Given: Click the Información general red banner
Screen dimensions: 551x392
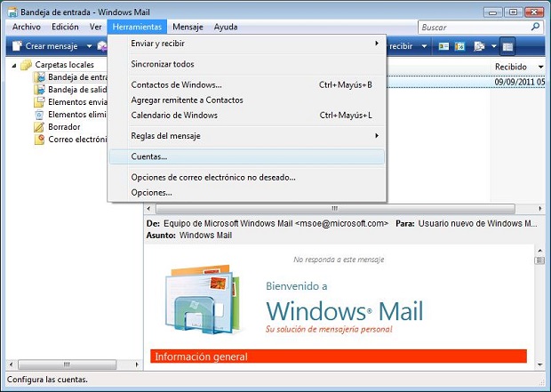Looking at the screenshot, I should [x=339, y=356].
